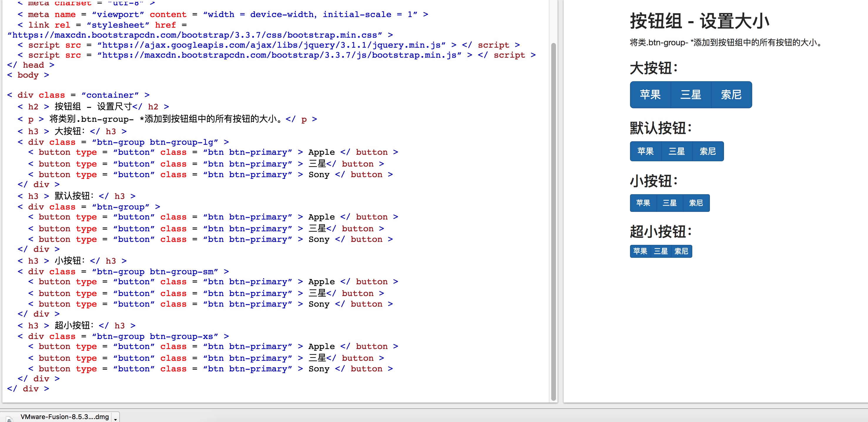Select 苹果 in the default button group

[646, 152]
